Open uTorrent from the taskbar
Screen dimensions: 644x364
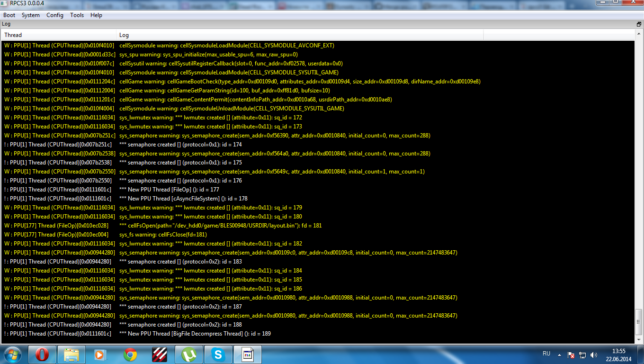tap(189, 354)
